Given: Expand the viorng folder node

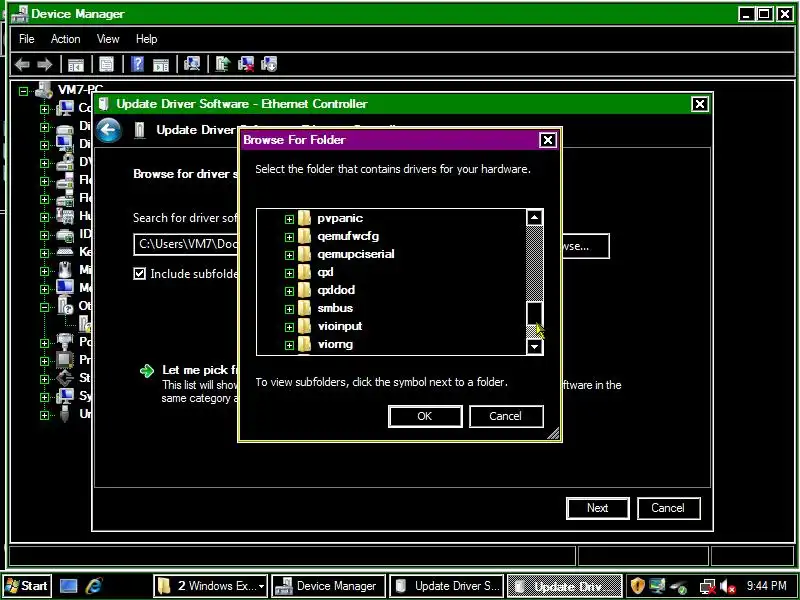Looking at the screenshot, I should (289, 345).
